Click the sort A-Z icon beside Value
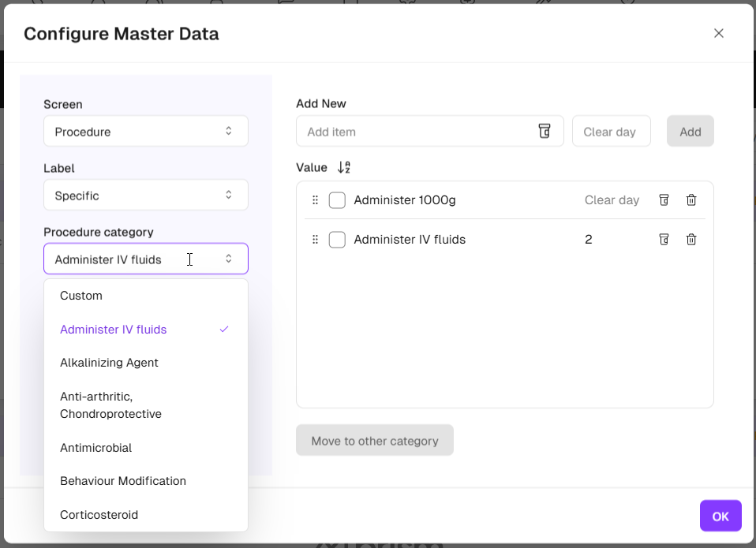 click(x=343, y=167)
